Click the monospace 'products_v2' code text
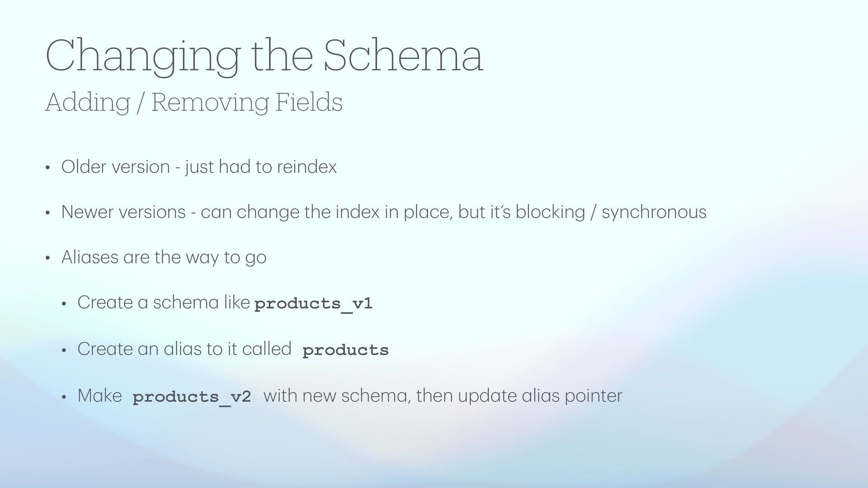Viewport: 868px width, 488px height. [x=192, y=397]
